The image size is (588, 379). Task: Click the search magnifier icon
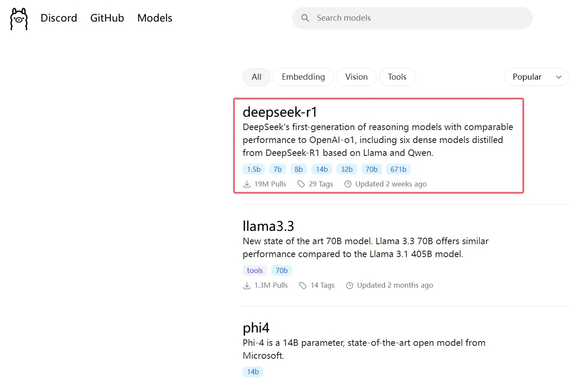click(305, 18)
